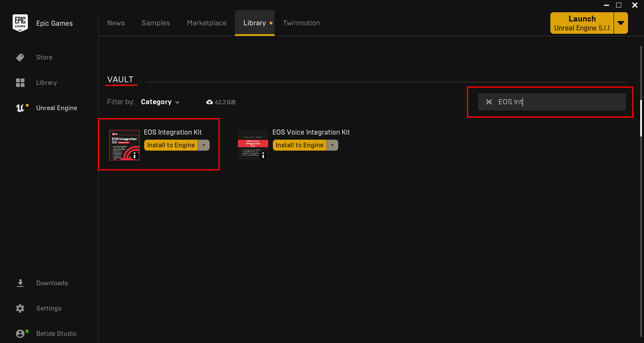Expand EOS Voice Integration Kit install options arrow
The image size is (644, 343).
click(x=332, y=145)
